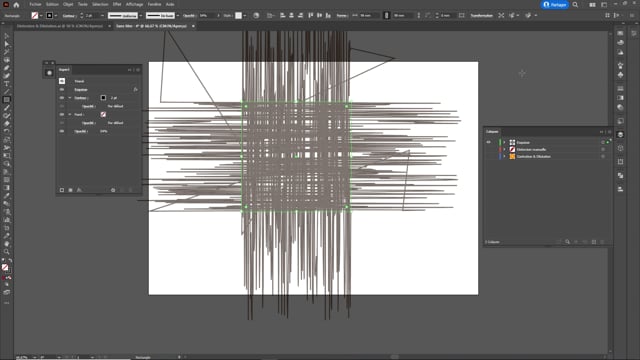Switch to the first document tab
The height and width of the screenshot is (360, 640).
coord(60,26)
